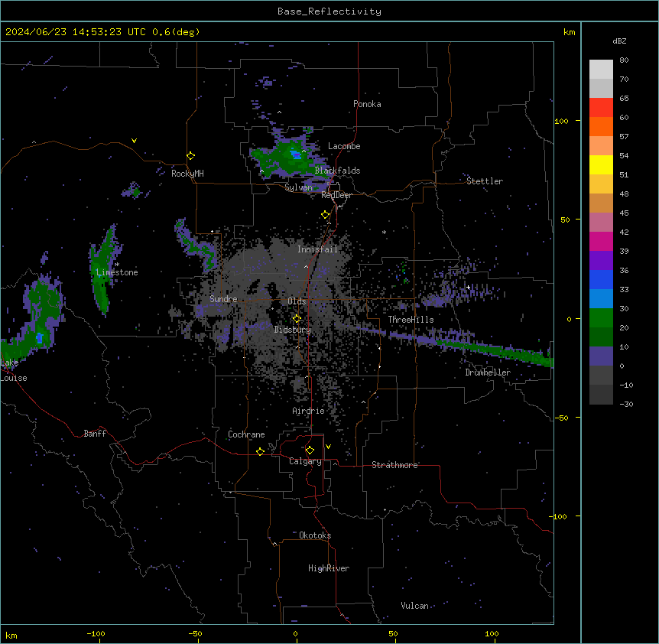Image resolution: width=659 pixels, height=644 pixels.
Task: Click the yellow diamond marker above Calgary label
Action: click(310, 450)
